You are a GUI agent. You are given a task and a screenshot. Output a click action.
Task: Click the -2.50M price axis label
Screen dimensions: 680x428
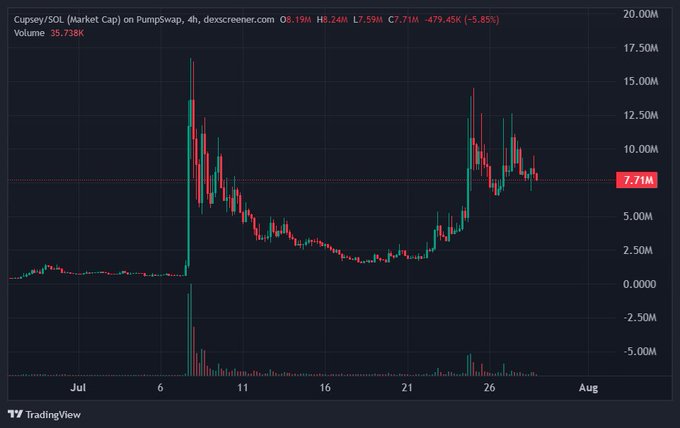pyautogui.click(x=640, y=317)
